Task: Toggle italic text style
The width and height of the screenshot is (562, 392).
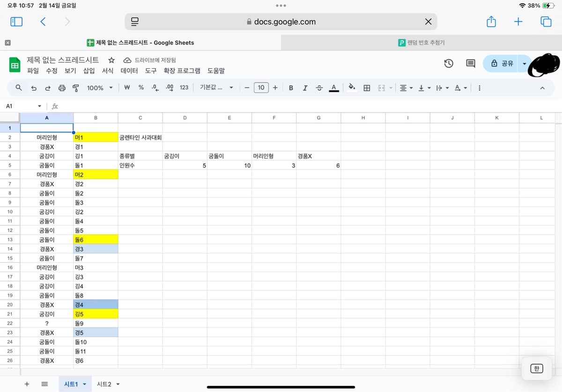Action: (305, 88)
